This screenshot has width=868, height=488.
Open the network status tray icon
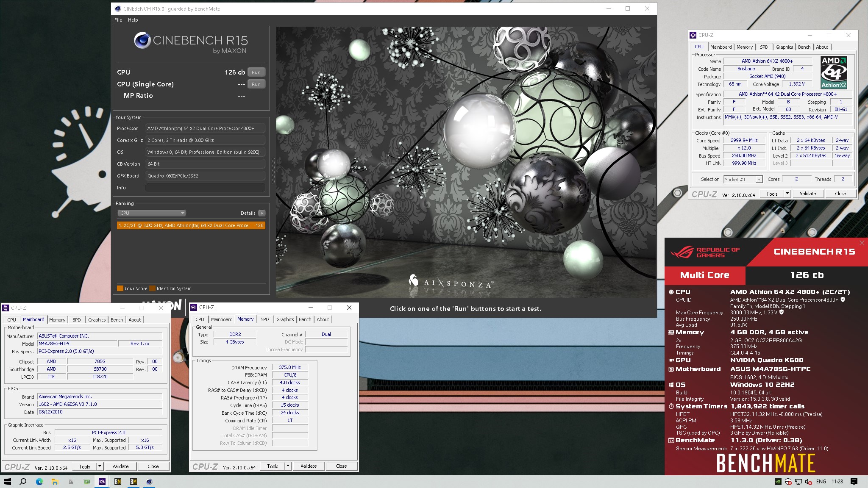(798, 482)
